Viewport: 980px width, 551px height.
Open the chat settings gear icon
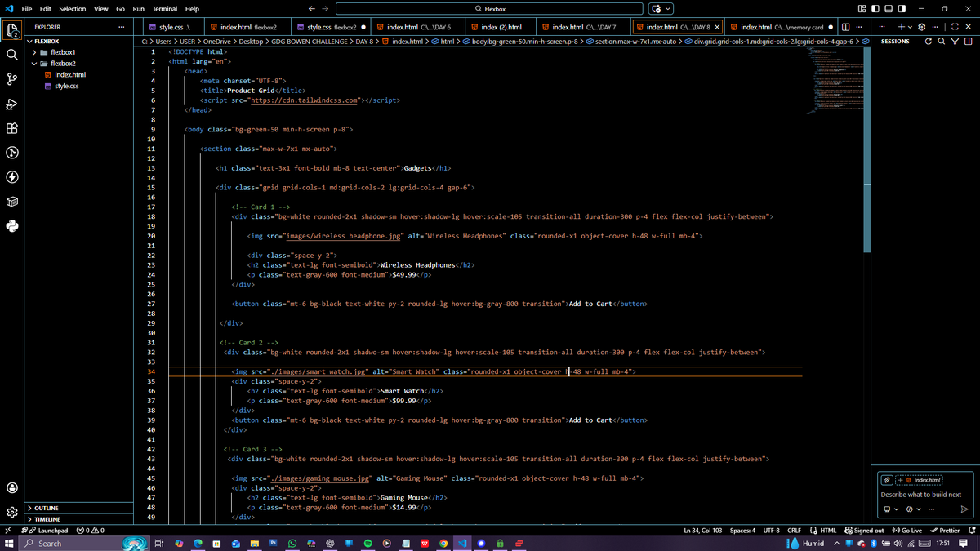click(922, 27)
